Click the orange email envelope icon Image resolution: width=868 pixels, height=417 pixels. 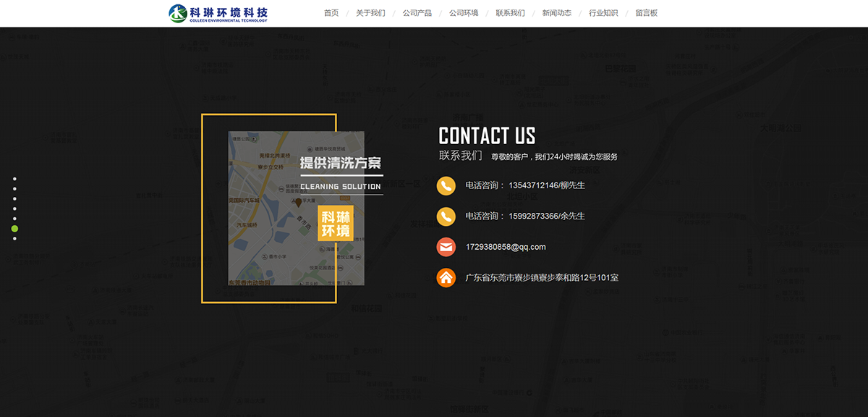[x=446, y=247]
